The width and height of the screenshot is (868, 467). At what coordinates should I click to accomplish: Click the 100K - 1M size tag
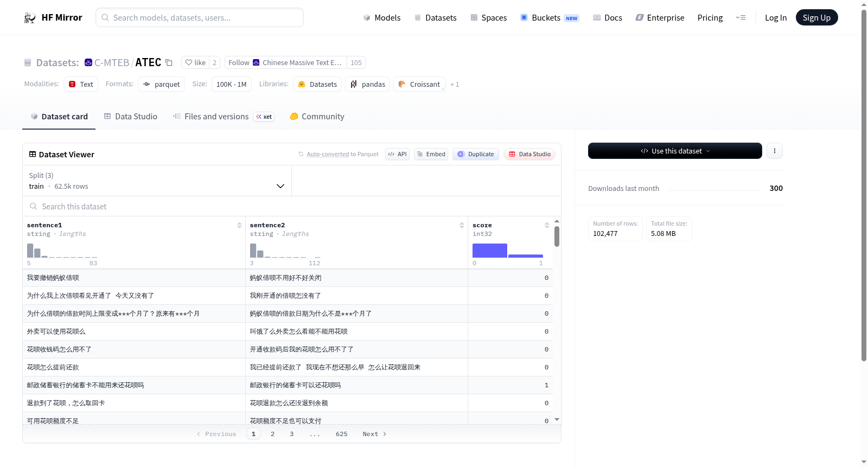(232, 84)
